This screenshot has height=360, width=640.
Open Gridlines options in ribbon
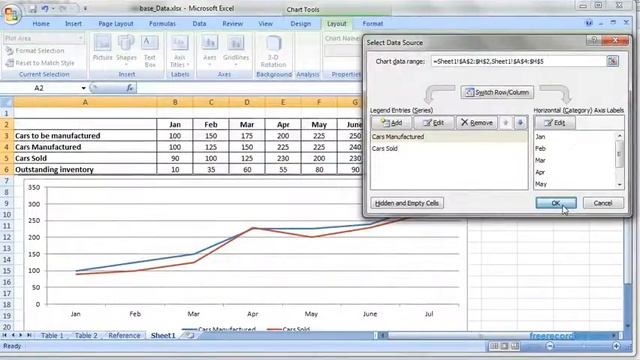coord(236,51)
